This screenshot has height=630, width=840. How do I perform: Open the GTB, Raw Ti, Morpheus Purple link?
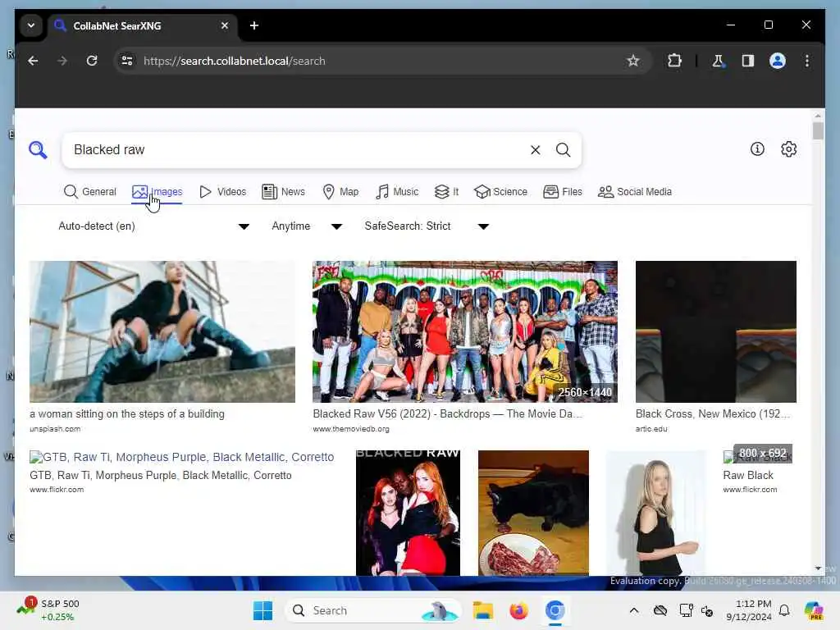182,457
